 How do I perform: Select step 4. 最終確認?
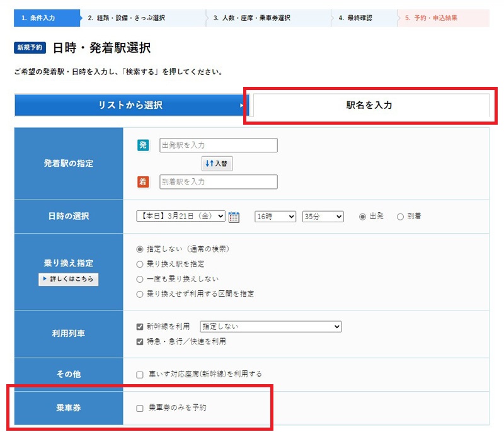tap(365, 18)
